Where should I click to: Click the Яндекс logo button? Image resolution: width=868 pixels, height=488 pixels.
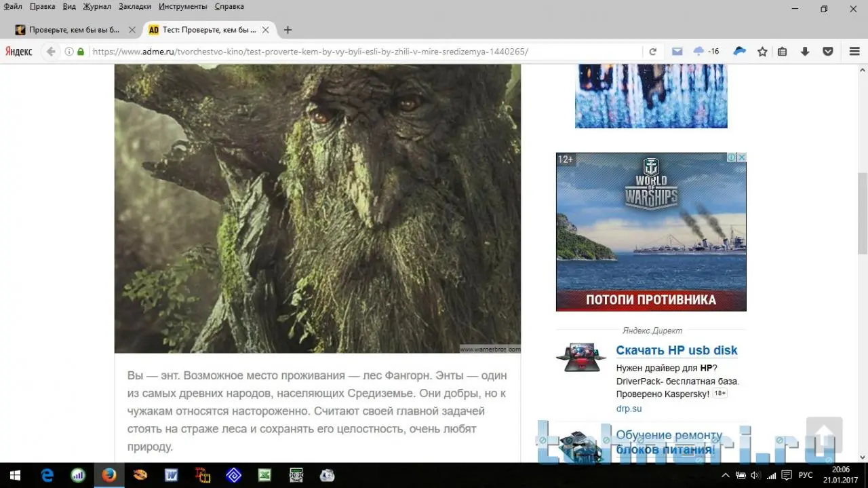pos(19,52)
